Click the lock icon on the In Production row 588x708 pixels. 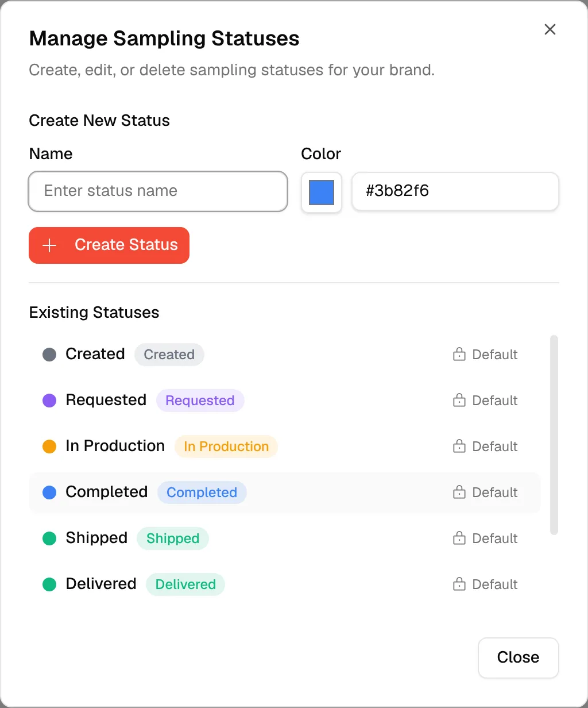tap(459, 447)
